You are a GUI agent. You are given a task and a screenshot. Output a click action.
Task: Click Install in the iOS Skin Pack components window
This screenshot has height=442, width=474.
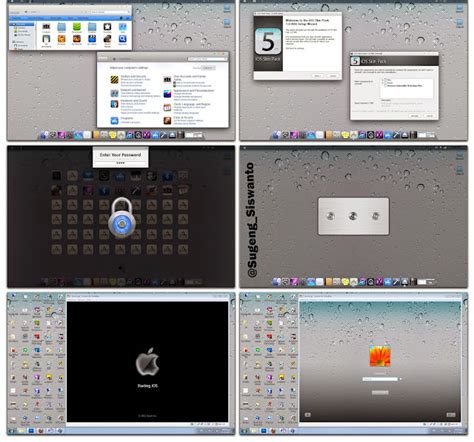(414, 116)
